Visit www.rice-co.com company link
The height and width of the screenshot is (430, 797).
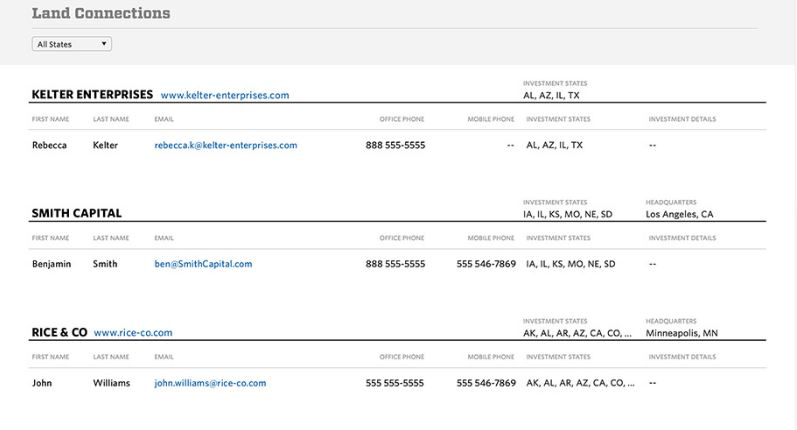point(133,333)
